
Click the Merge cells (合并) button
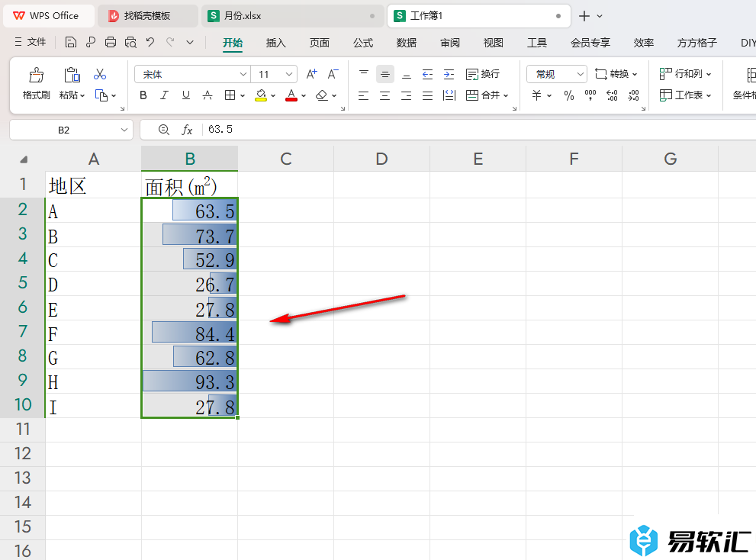487,95
